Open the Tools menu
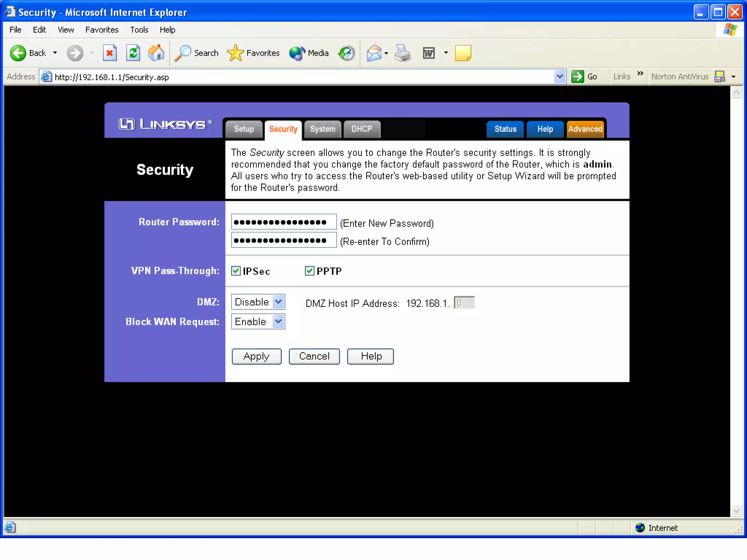The height and width of the screenshot is (560, 747). (139, 30)
